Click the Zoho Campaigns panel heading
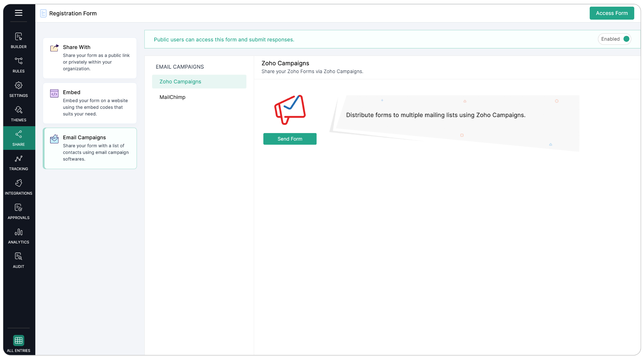The width and height of the screenshot is (644, 356). point(285,63)
